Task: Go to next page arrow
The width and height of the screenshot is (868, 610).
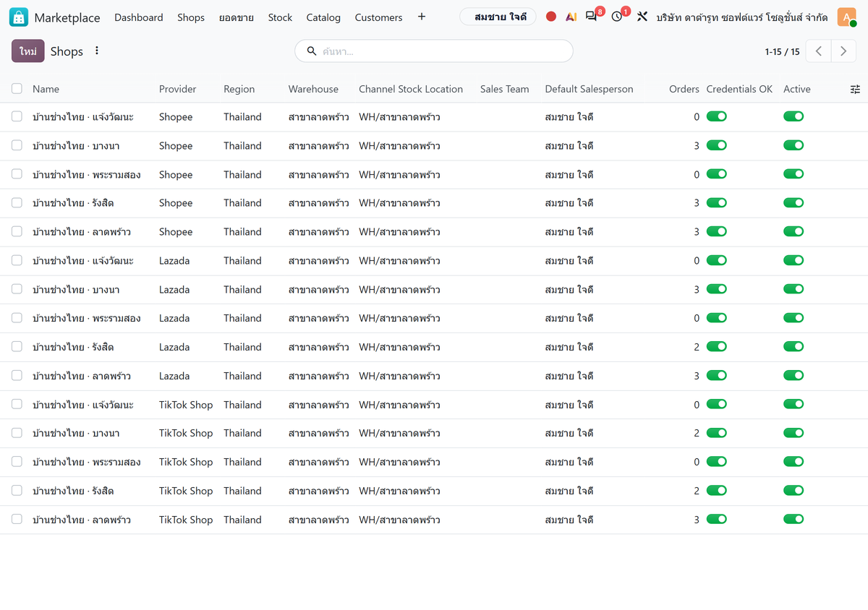Action: click(843, 51)
